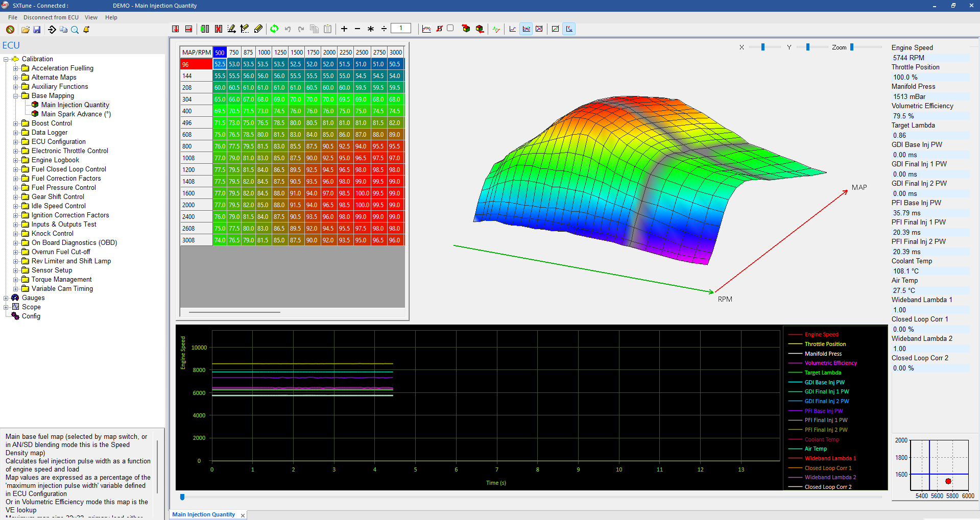Click the pencil with axis interpolate icon
This screenshot has height=520, width=980.
point(245,29)
